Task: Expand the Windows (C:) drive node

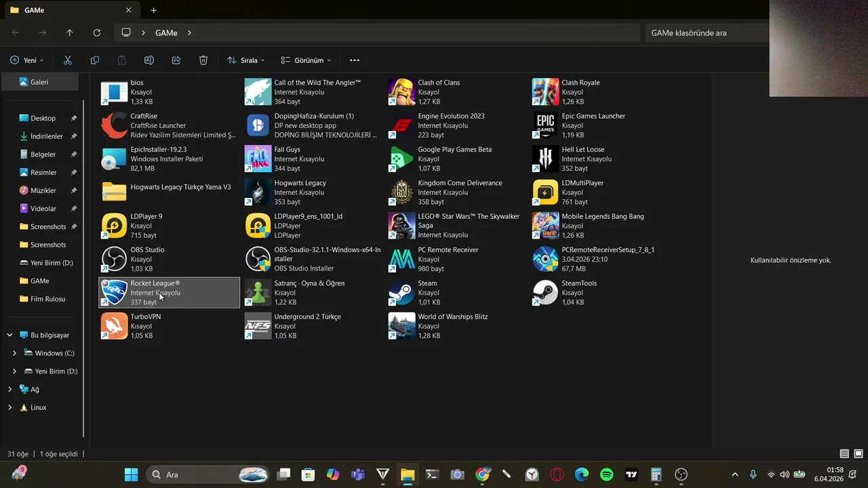Action: 14,353
